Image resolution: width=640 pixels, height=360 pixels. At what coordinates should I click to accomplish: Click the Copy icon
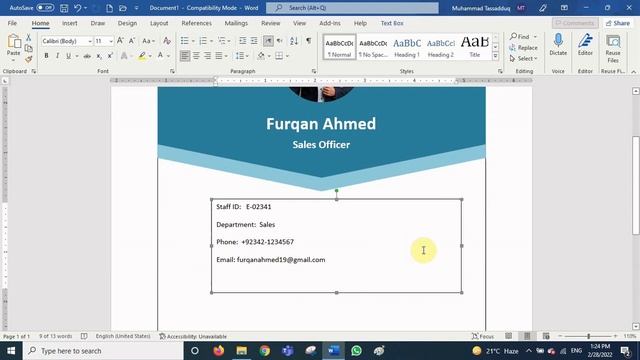click(x=29, y=48)
